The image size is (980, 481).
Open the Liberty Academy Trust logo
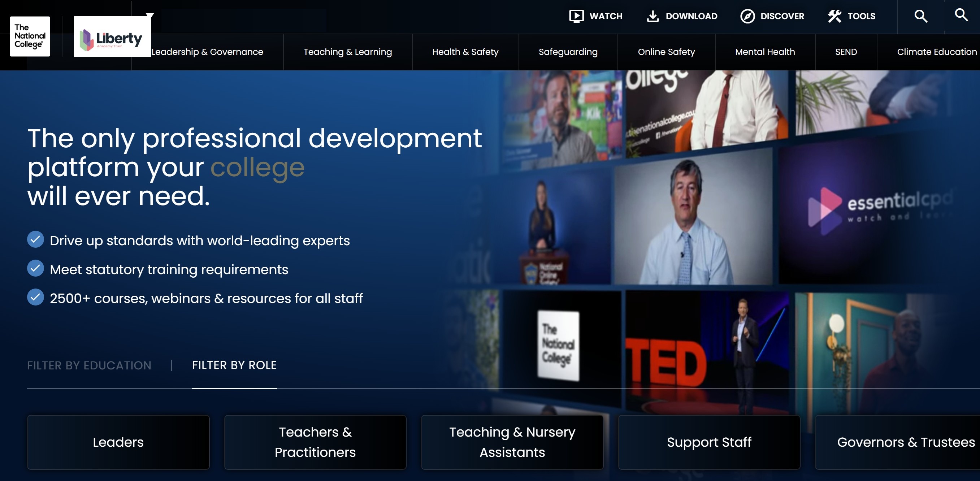(x=112, y=36)
